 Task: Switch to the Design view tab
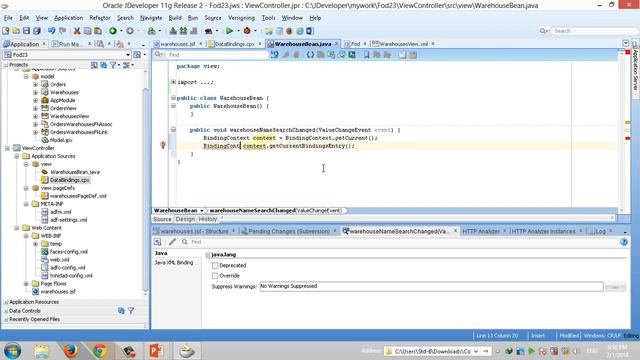tap(185, 220)
